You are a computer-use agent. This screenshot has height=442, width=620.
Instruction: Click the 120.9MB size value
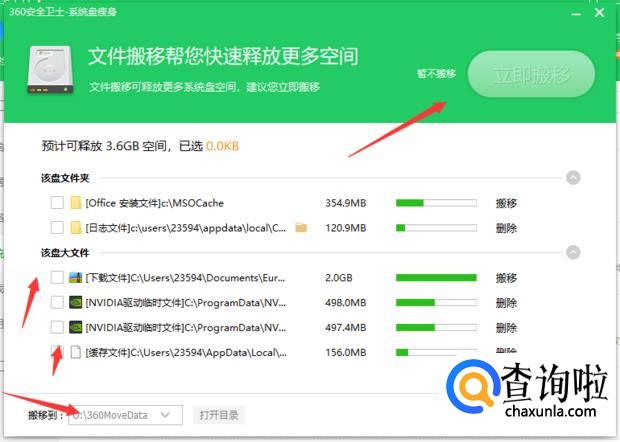tap(346, 228)
